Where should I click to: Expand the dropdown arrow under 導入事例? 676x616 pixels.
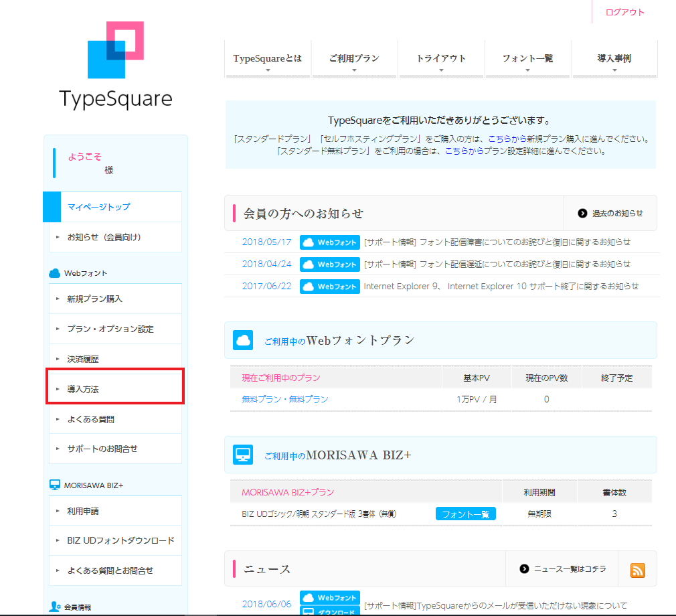pos(615,70)
